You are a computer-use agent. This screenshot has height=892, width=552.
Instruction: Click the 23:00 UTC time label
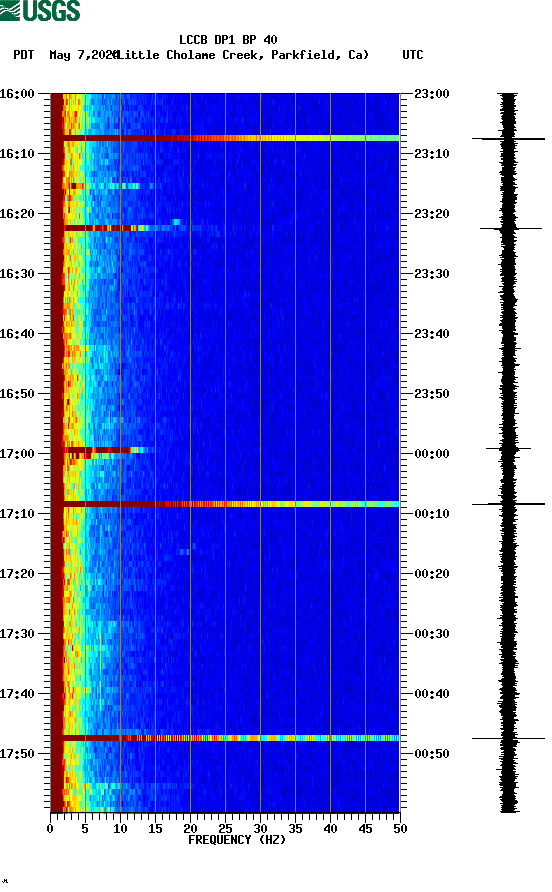tap(432, 93)
